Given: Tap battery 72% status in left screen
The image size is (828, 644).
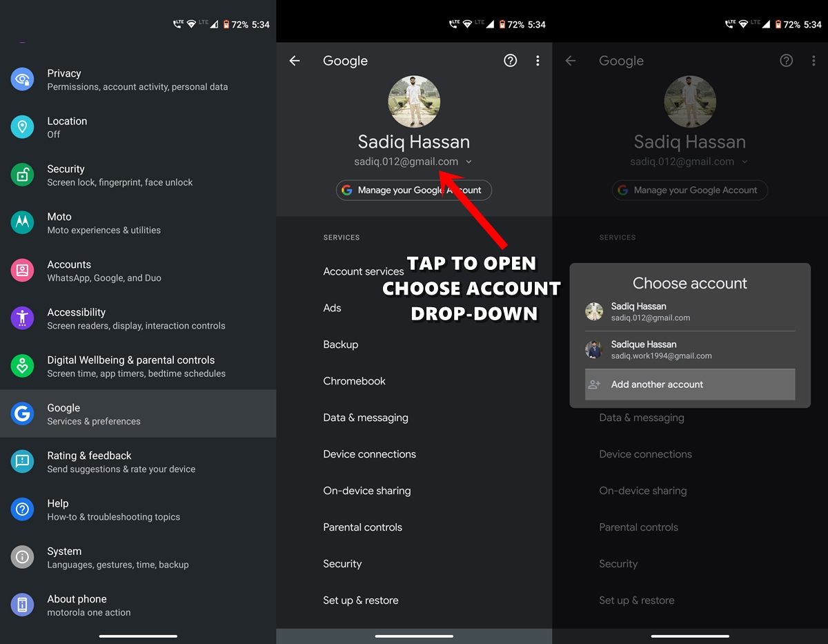Looking at the screenshot, I should tap(235, 24).
